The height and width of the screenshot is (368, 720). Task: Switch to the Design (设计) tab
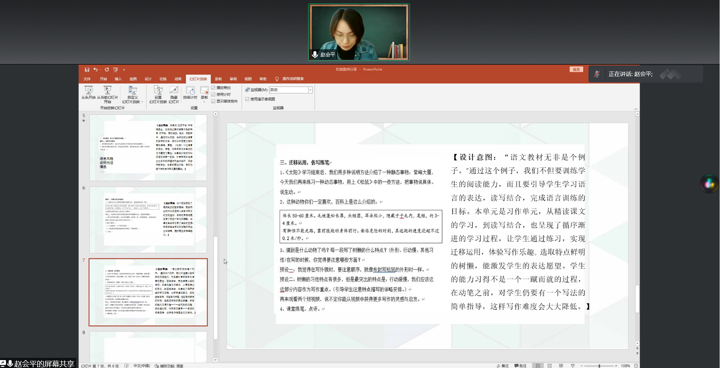point(148,79)
